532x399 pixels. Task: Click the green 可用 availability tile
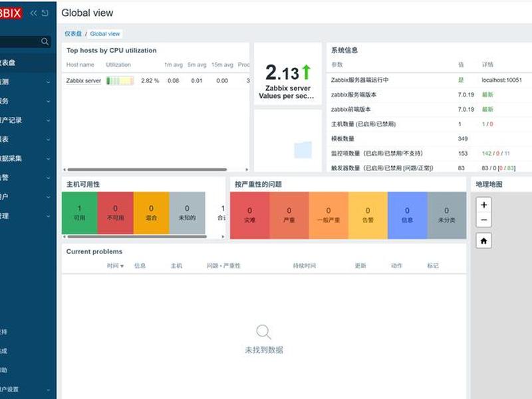(80, 213)
